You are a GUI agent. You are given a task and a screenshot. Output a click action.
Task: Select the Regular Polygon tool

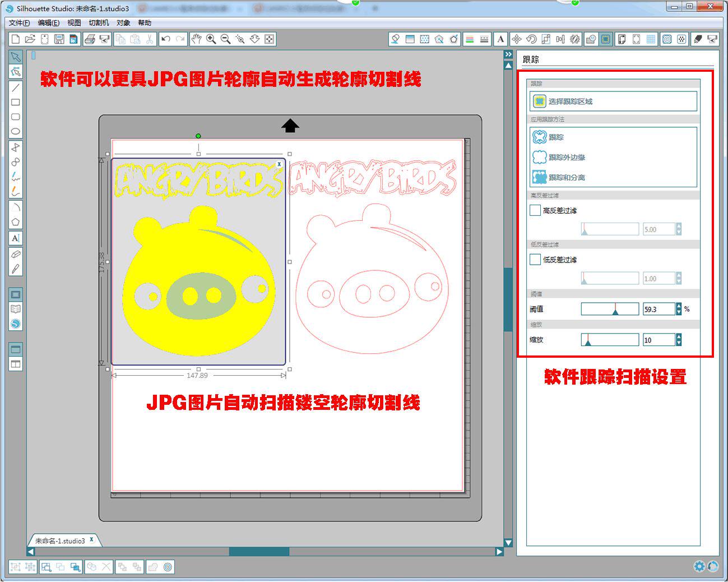pos(16,222)
